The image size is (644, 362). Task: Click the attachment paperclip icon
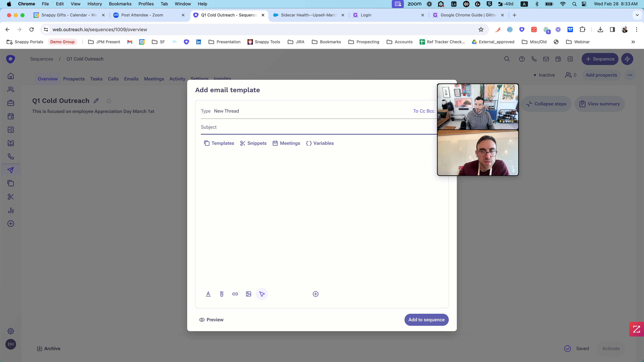[222, 294]
